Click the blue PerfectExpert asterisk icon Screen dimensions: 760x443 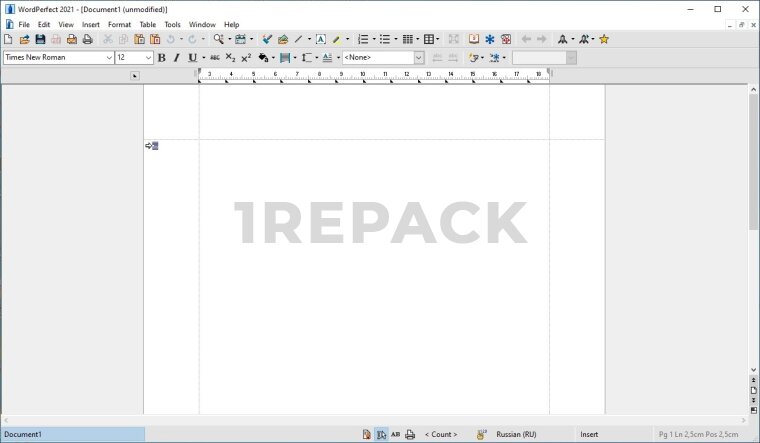click(x=490, y=39)
